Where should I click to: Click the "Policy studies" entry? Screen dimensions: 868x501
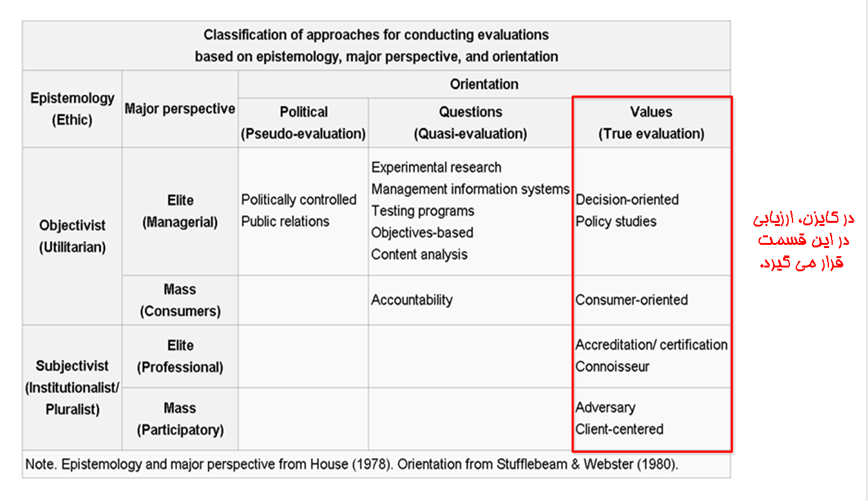point(615,222)
